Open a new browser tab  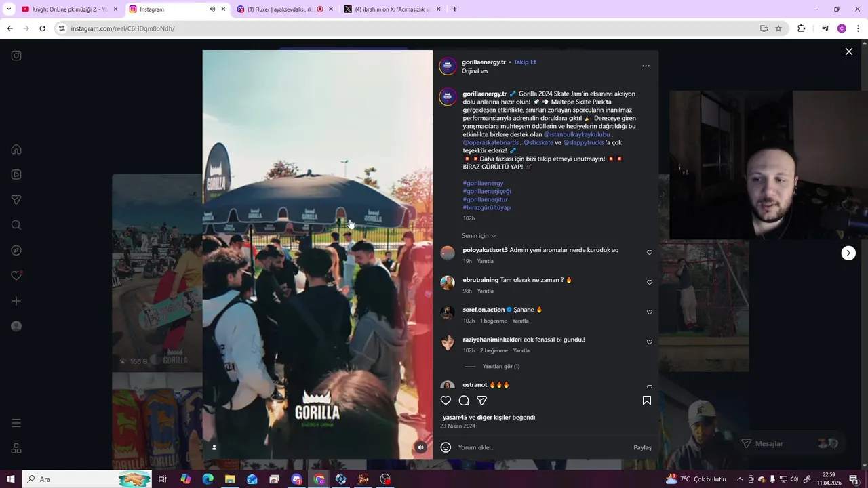pyautogui.click(x=454, y=9)
